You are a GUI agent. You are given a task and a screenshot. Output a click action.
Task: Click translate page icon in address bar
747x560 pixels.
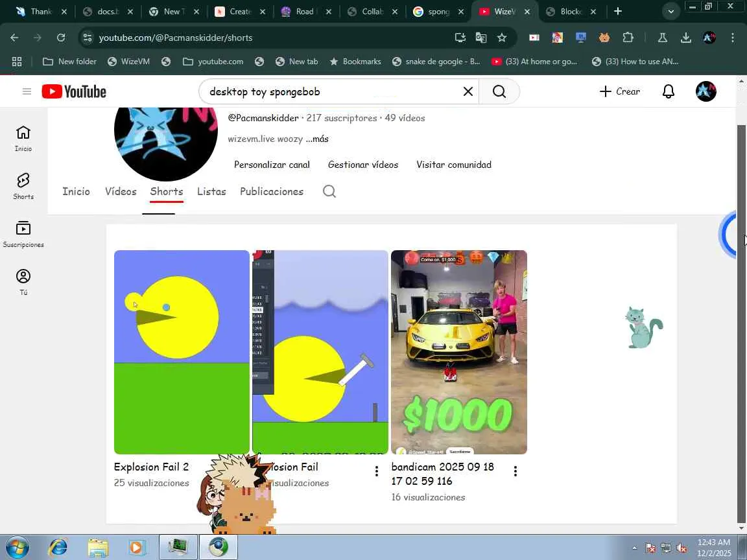(480, 38)
